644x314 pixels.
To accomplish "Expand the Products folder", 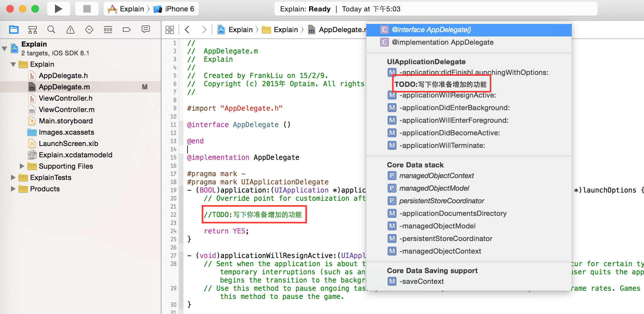I will pyautogui.click(x=13, y=189).
